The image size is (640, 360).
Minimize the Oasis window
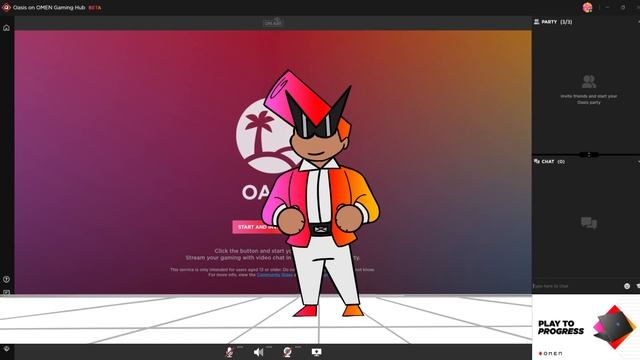click(x=607, y=7)
